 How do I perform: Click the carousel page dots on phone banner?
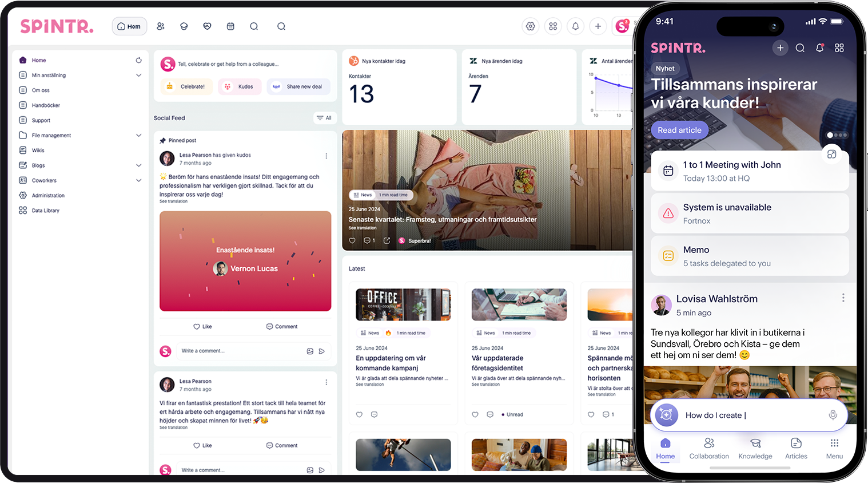pos(837,135)
